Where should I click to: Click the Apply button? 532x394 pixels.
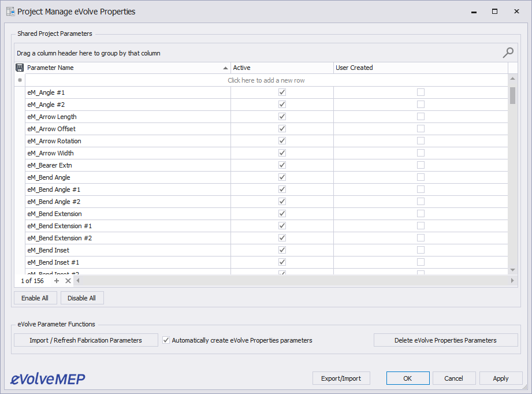501,378
